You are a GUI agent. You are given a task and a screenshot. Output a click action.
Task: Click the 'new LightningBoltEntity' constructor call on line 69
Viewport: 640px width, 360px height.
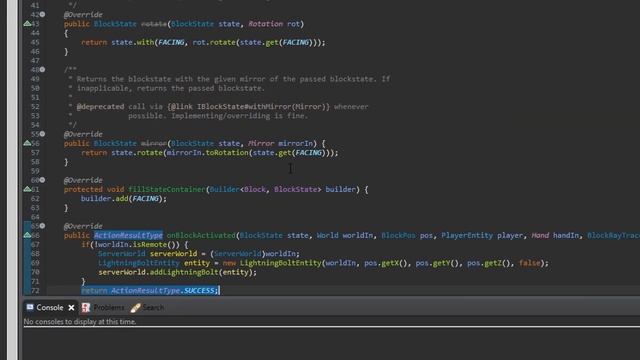(x=272, y=263)
